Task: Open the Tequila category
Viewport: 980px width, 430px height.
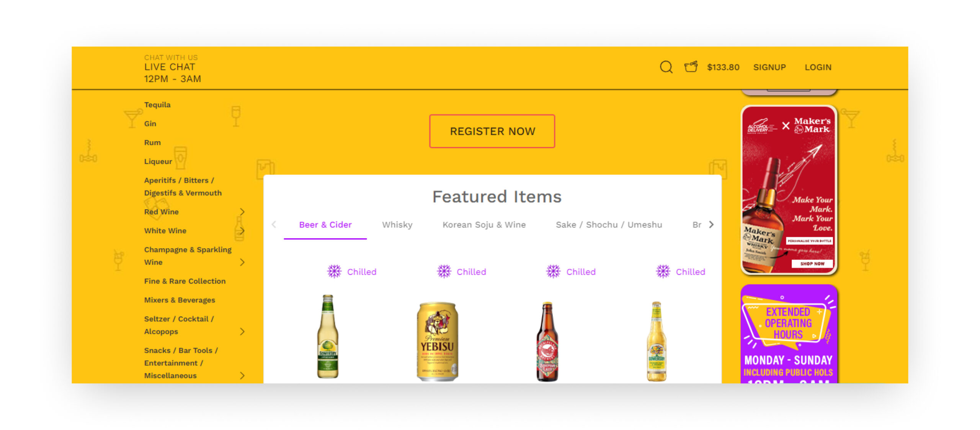Action: pos(157,105)
